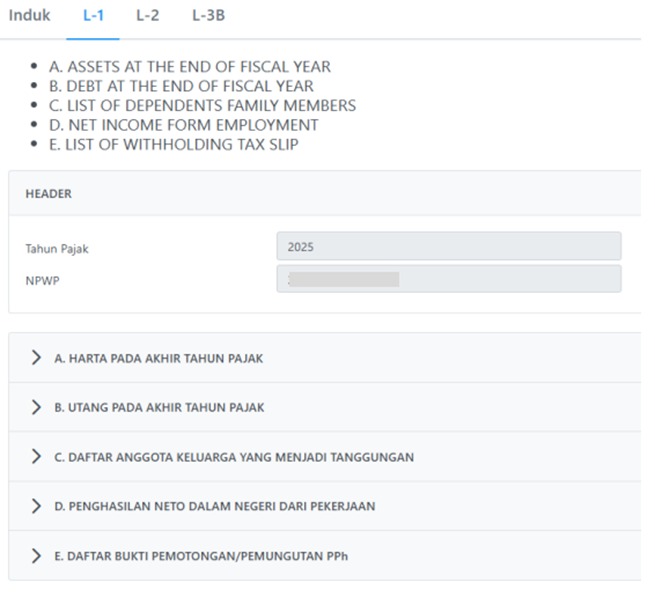Switch to the Induk tab
The image size is (655, 597).
click(29, 16)
